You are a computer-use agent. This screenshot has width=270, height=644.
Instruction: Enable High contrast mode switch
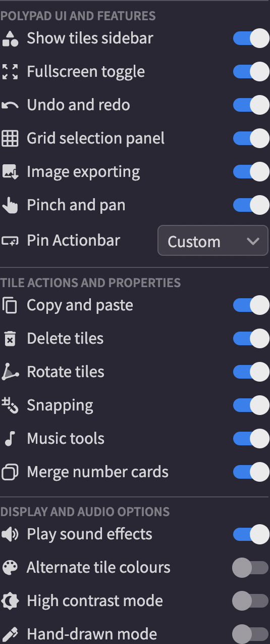pos(251,601)
